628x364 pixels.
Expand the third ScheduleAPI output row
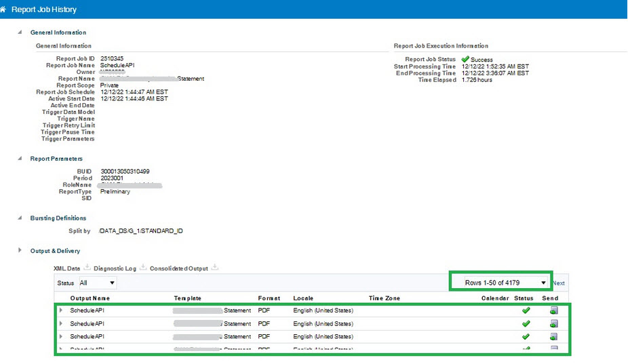coord(61,336)
